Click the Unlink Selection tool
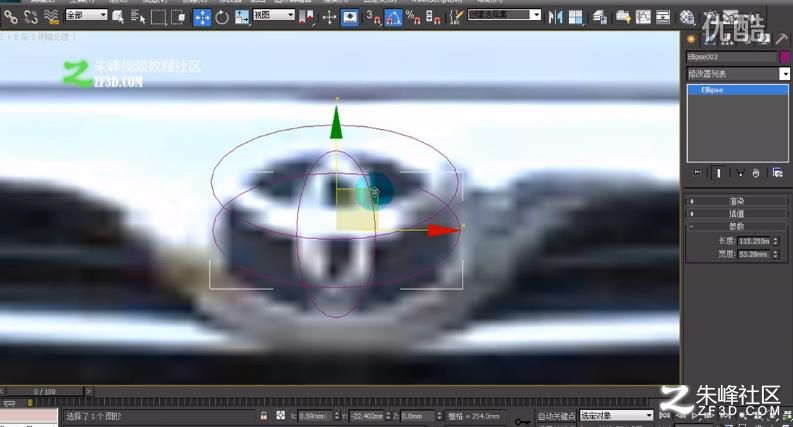This screenshot has height=427, width=793. [31, 17]
